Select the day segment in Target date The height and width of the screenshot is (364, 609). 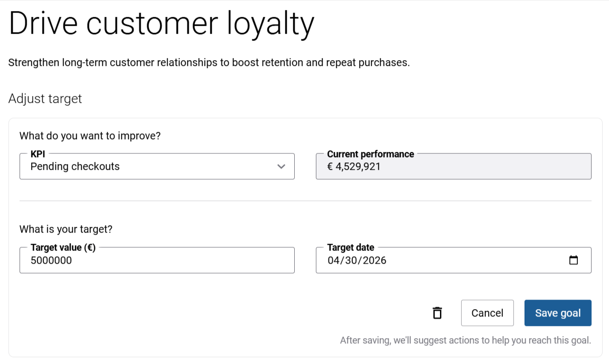tap(351, 261)
